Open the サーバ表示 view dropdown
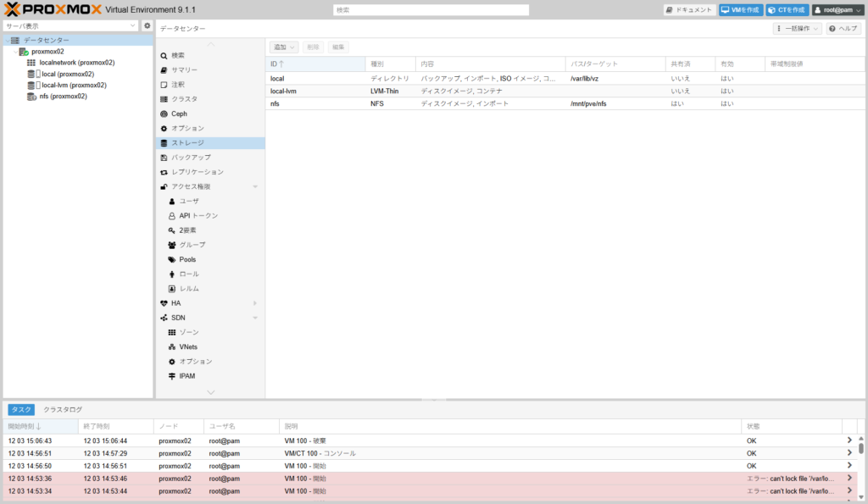This screenshot has width=868, height=504. pos(70,26)
